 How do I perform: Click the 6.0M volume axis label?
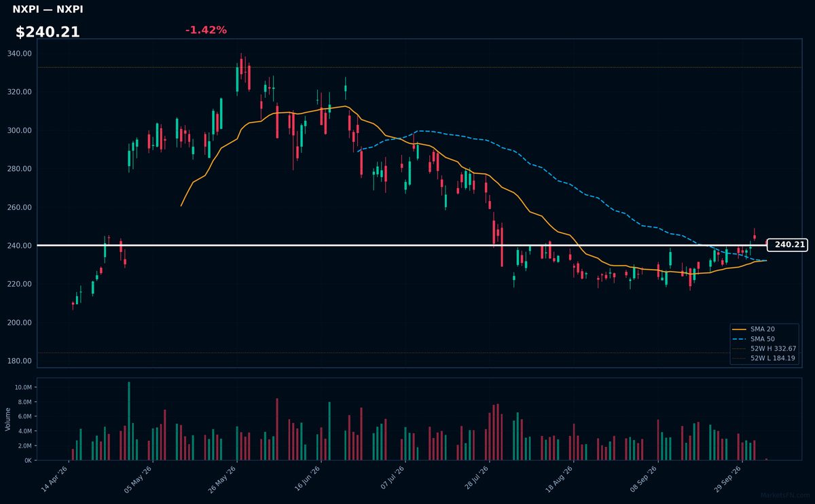coord(24,416)
